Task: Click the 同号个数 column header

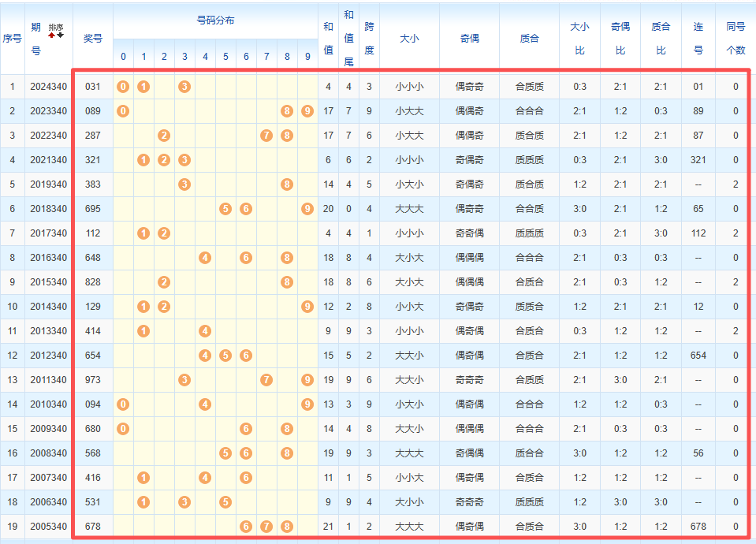Action: pos(736,38)
